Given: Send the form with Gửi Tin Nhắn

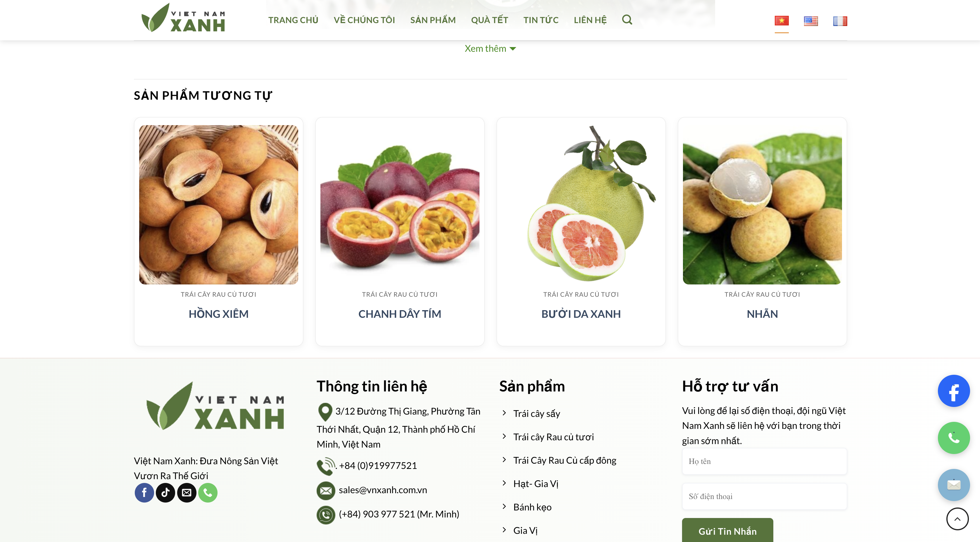Looking at the screenshot, I should click(x=727, y=531).
